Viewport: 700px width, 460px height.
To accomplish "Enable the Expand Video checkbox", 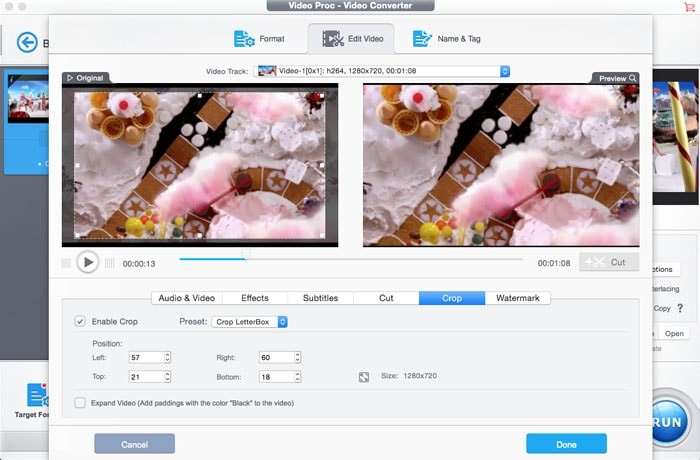I will click(80, 403).
